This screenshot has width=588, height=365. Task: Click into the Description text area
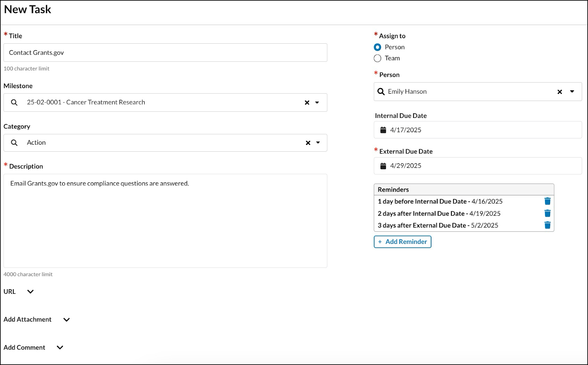165,221
